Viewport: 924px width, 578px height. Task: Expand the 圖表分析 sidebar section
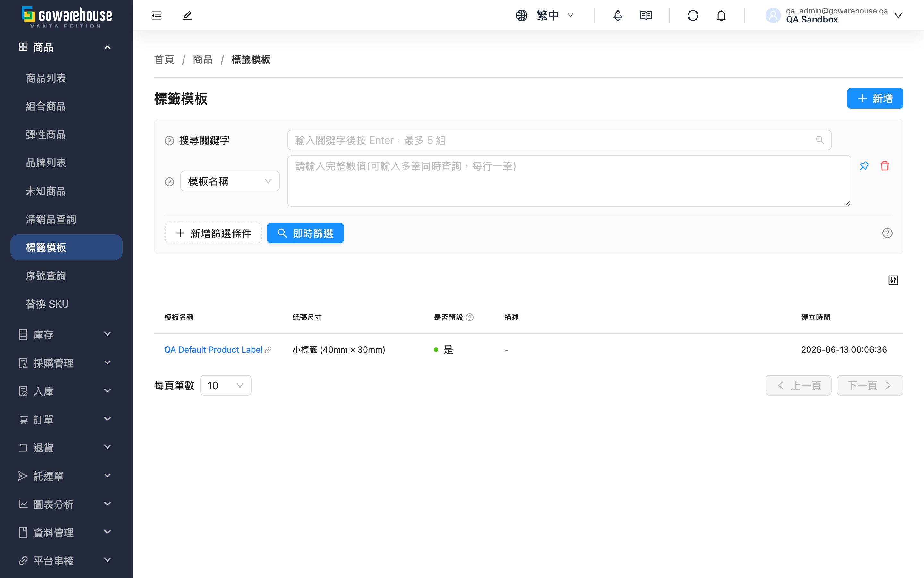pyautogui.click(x=66, y=504)
